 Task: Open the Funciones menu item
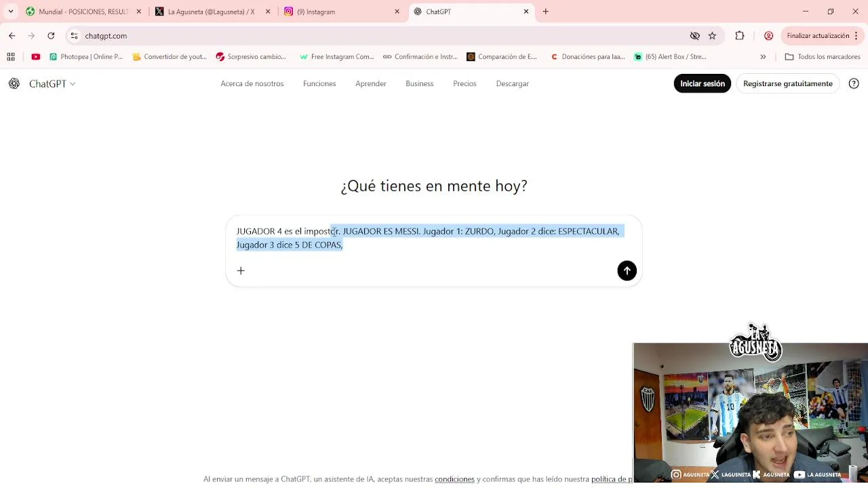(x=319, y=83)
